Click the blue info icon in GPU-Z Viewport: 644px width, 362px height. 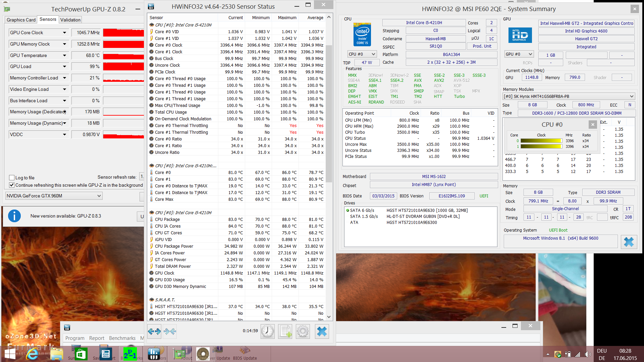coord(14,216)
